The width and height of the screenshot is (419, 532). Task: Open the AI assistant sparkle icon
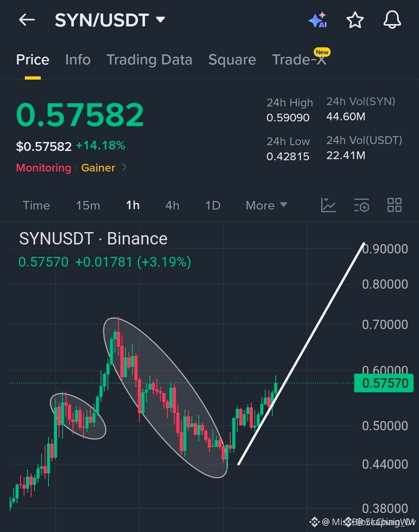318,20
